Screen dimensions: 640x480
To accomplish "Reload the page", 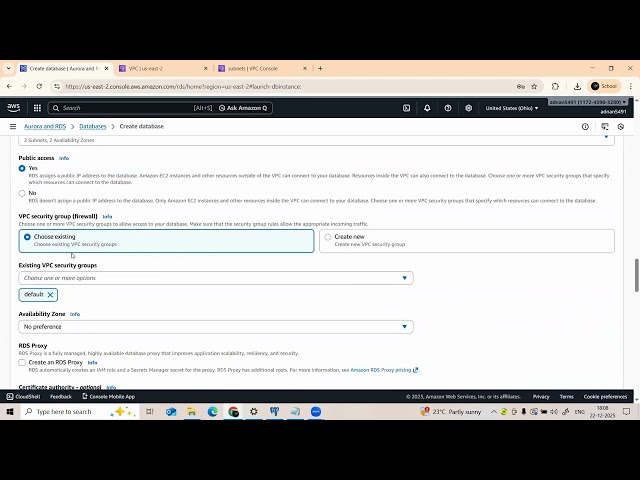I will (x=39, y=86).
